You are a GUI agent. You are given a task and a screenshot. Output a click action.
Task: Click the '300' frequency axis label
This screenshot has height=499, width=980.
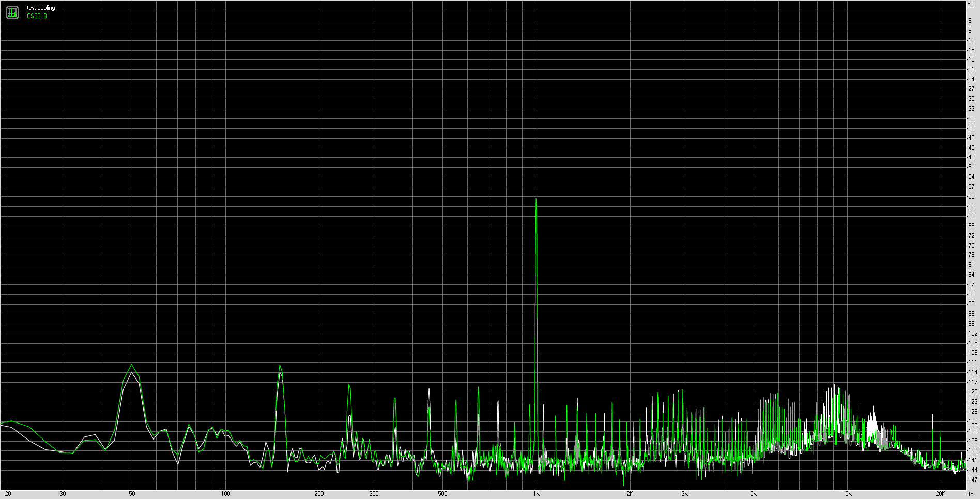[374, 494]
